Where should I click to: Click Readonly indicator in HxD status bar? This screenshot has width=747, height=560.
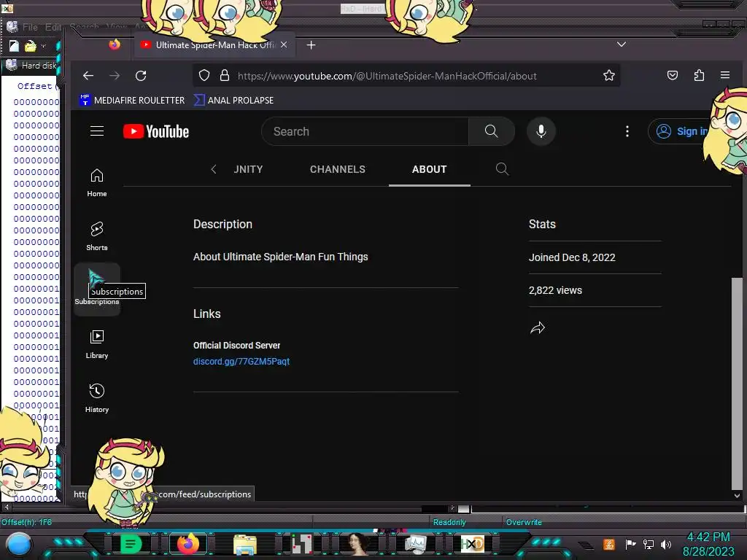[449, 522]
